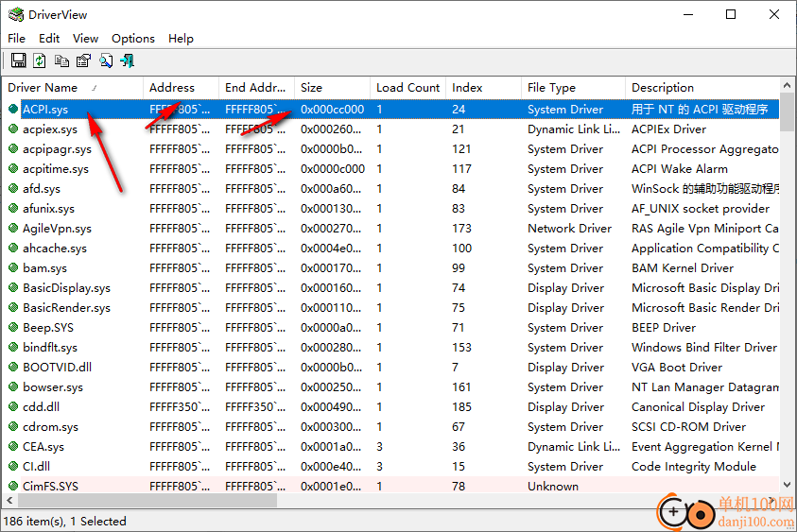Click the green icon beside cdrom.sys
The height and width of the screenshot is (532, 797).
tap(13, 427)
